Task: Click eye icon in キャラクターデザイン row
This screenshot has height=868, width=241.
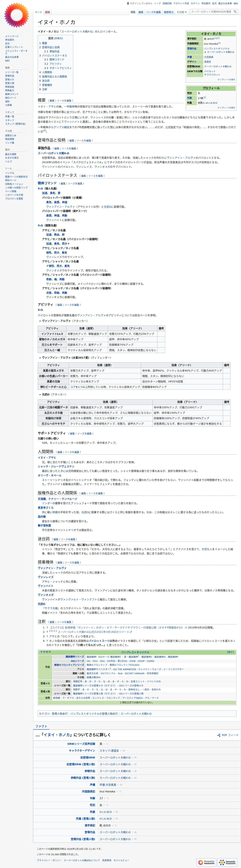Action: click(x=124, y=751)
